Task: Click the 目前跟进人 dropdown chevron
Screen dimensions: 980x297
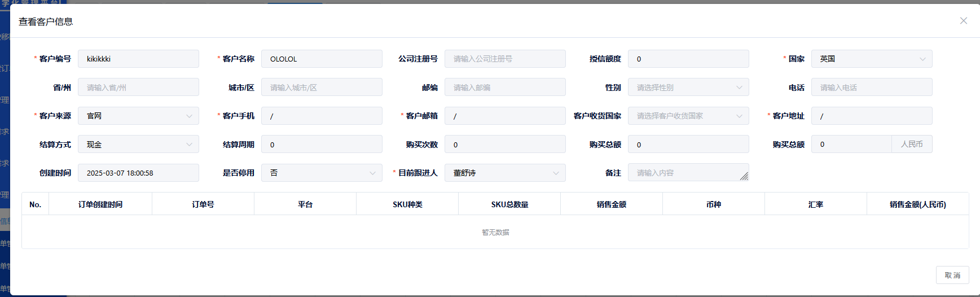Action: 556,173
